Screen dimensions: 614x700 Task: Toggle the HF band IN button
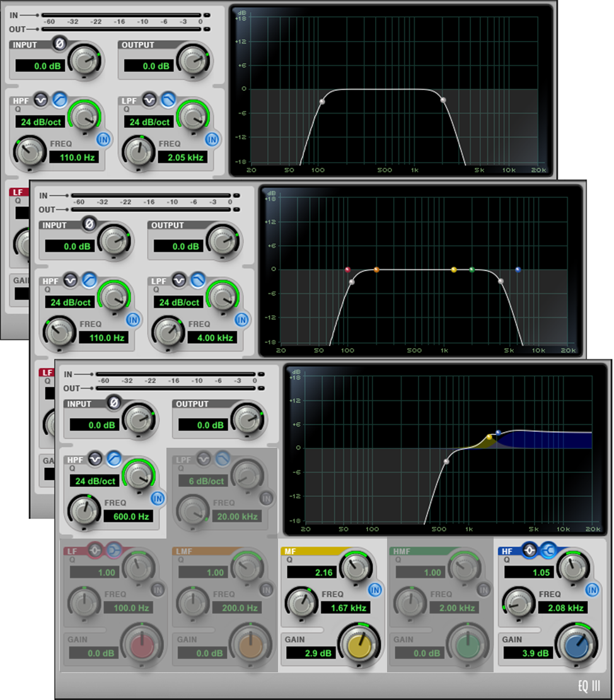coord(591,590)
